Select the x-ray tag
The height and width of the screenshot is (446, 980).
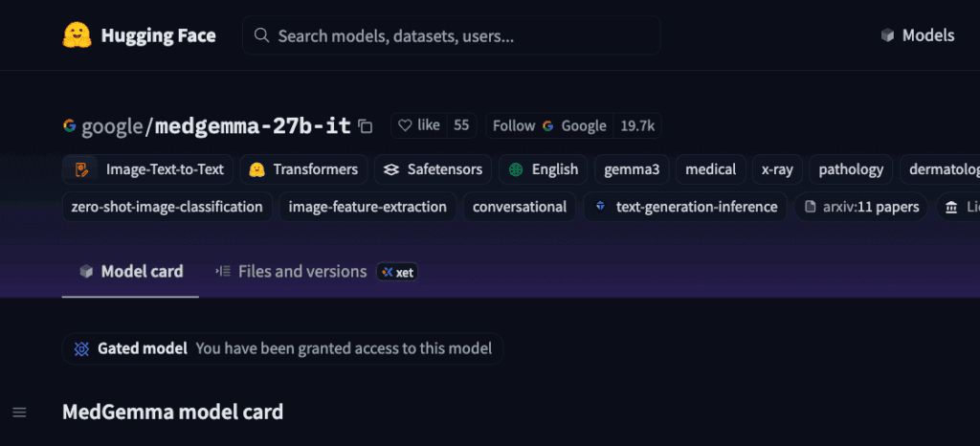pyautogui.click(x=777, y=169)
